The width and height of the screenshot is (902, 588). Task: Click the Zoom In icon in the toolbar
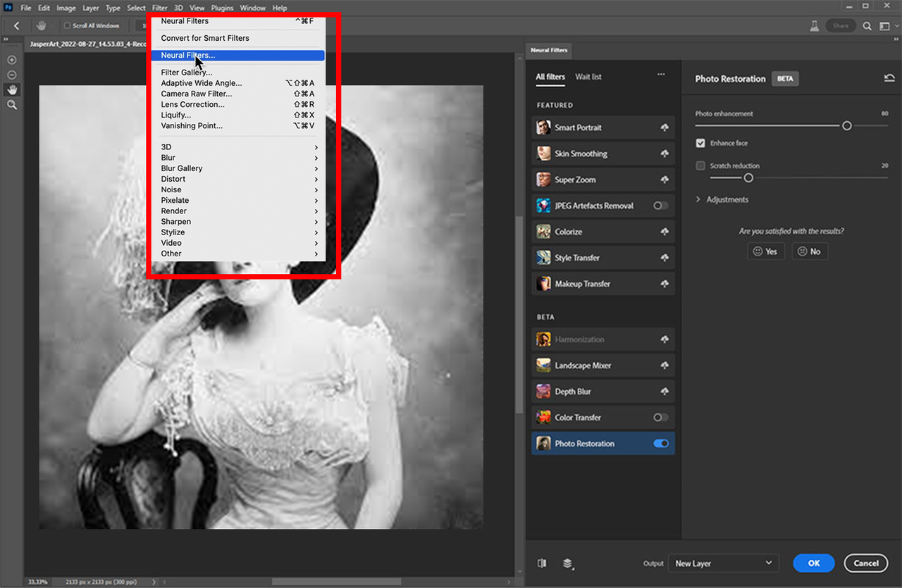[x=11, y=59]
